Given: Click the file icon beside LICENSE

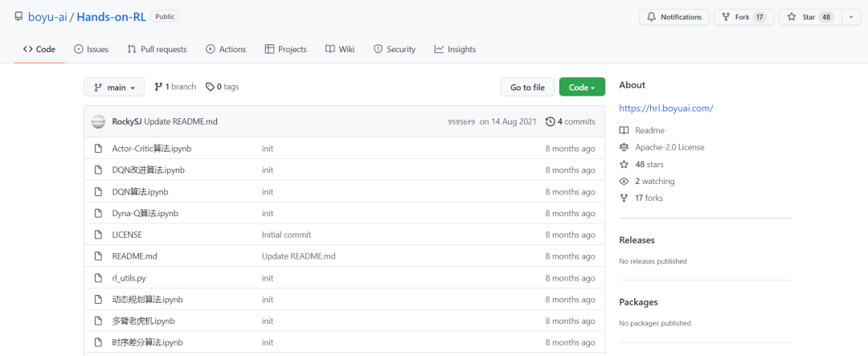Looking at the screenshot, I should [x=97, y=235].
